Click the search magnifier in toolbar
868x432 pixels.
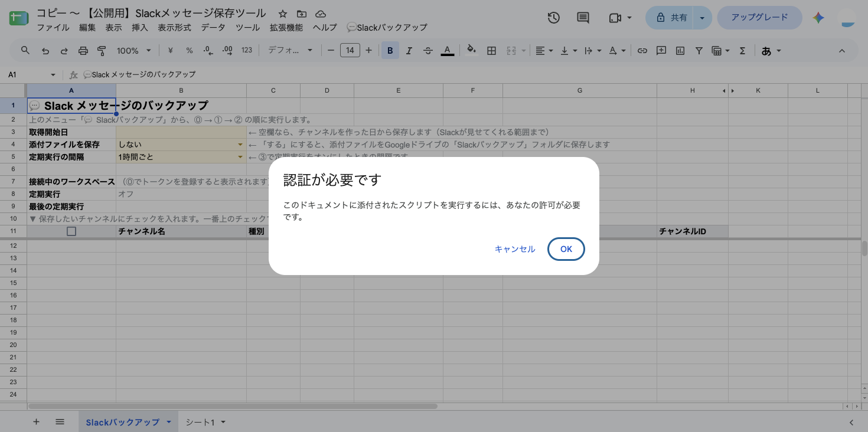25,51
